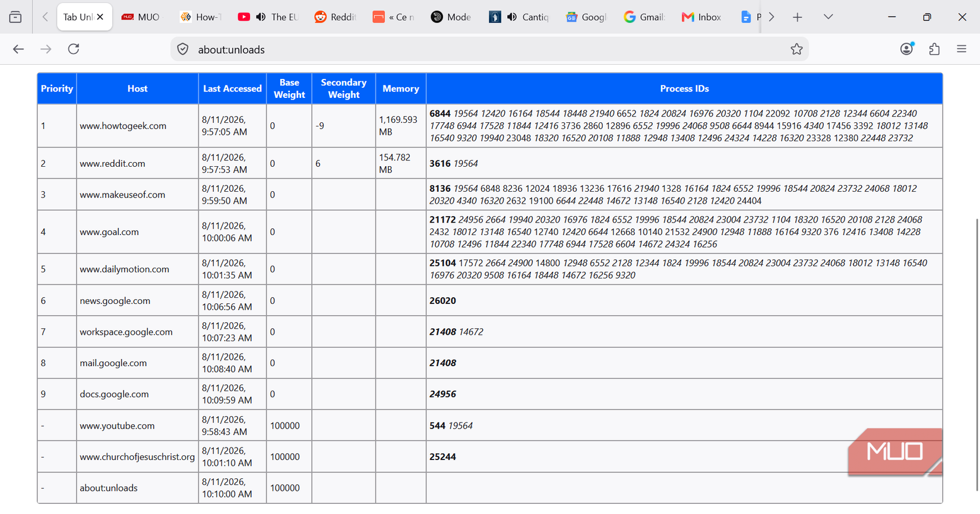The image size is (980, 514).
Task: Switch to the How-To Geek tab
Action: [201, 17]
